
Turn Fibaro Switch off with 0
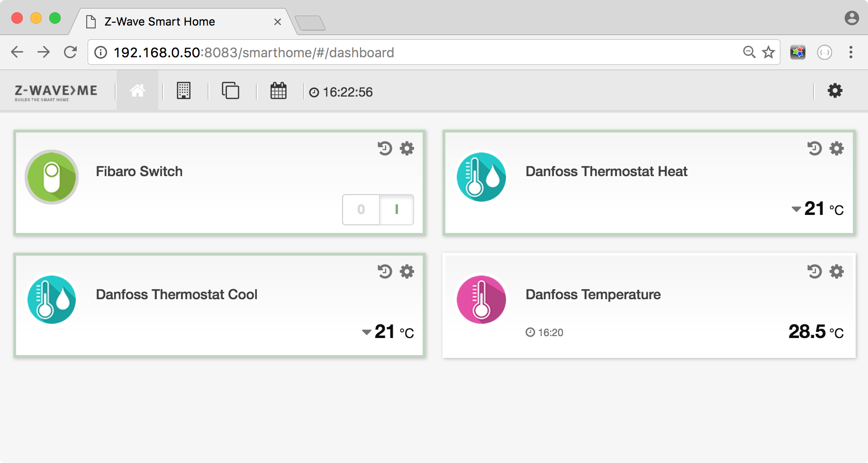[x=361, y=209]
